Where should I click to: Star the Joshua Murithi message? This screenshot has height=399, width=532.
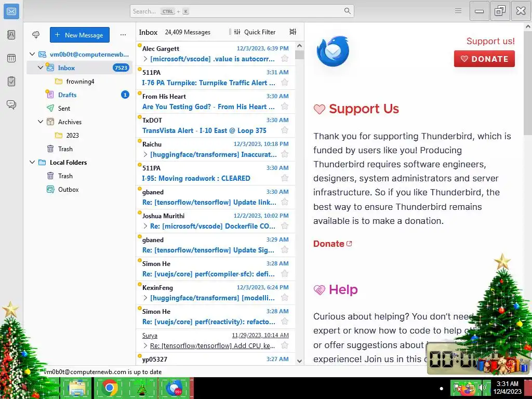(x=285, y=226)
